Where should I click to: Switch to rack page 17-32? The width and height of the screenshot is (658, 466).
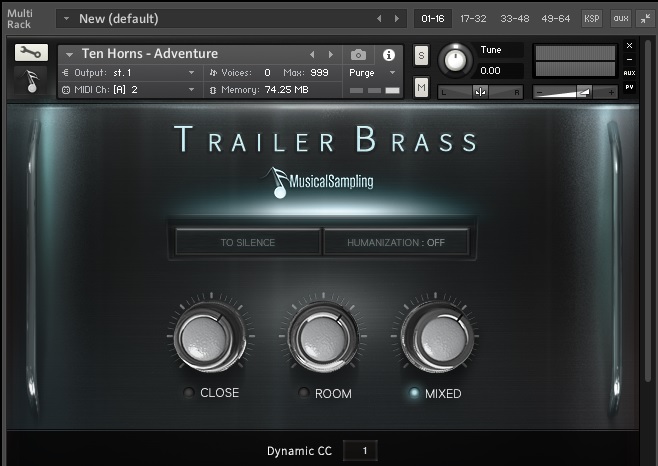pyautogui.click(x=473, y=18)
